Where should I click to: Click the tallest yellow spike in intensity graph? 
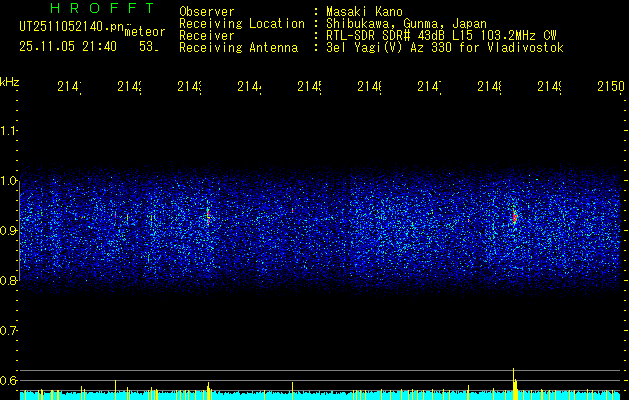coord(513,384)
